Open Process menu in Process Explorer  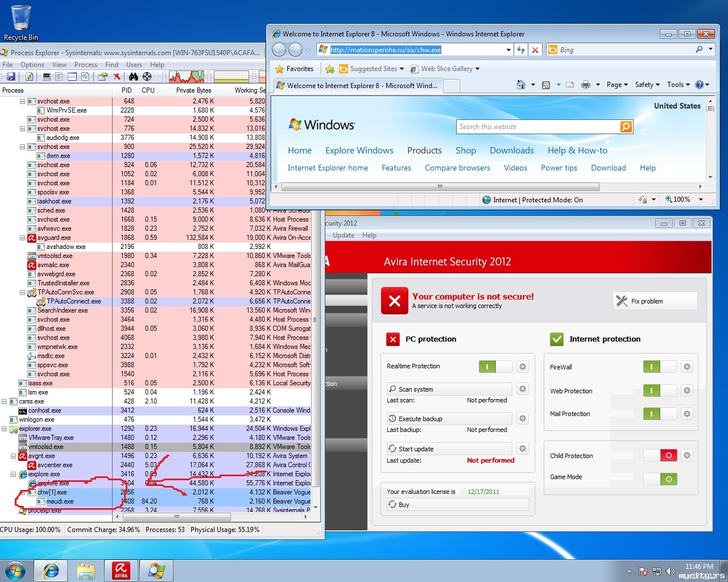(x=86, y=65)
